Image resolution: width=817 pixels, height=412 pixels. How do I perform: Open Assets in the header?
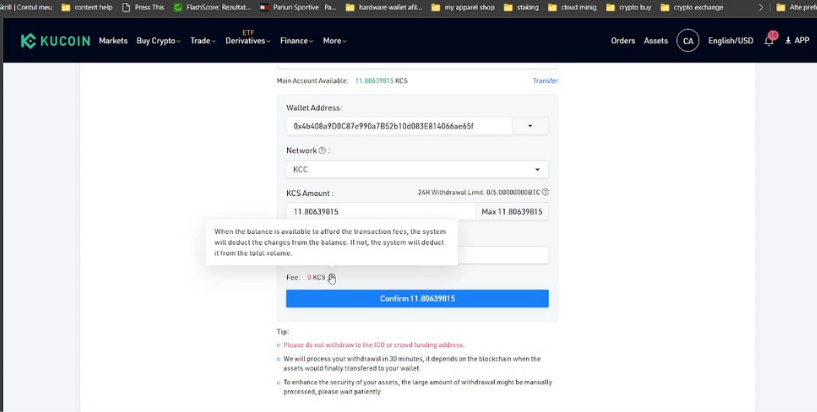[x=655, y=41]
